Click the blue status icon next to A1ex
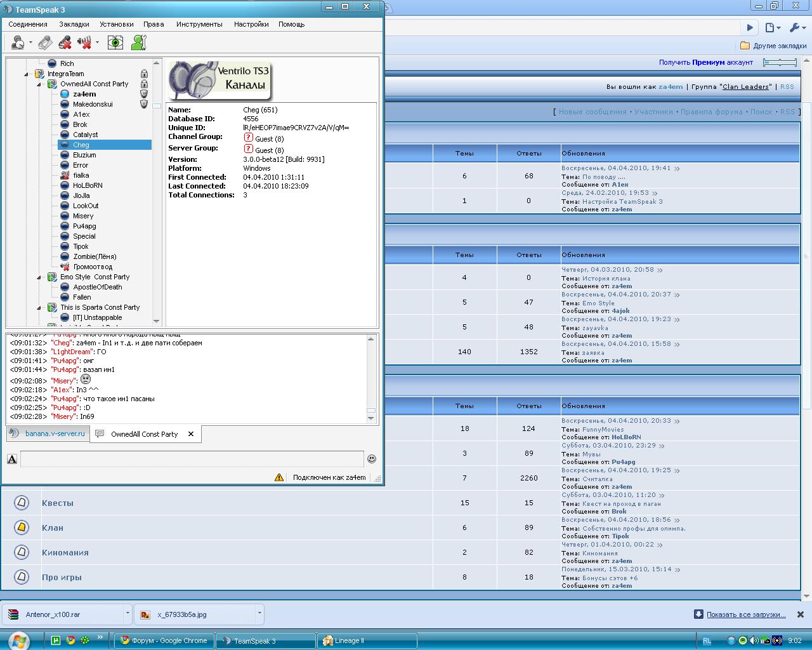Image resolution: width=812 pixels, height=650 pixels. [x=65, y=114]
